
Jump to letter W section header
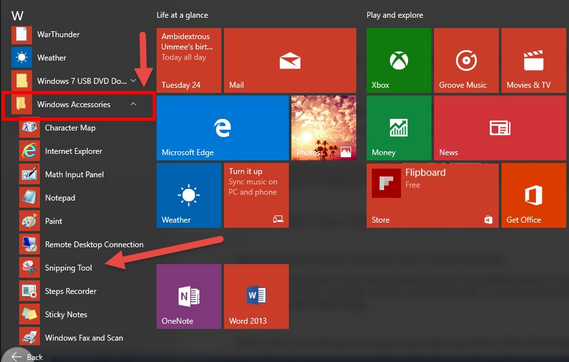[x=17, y=16]
